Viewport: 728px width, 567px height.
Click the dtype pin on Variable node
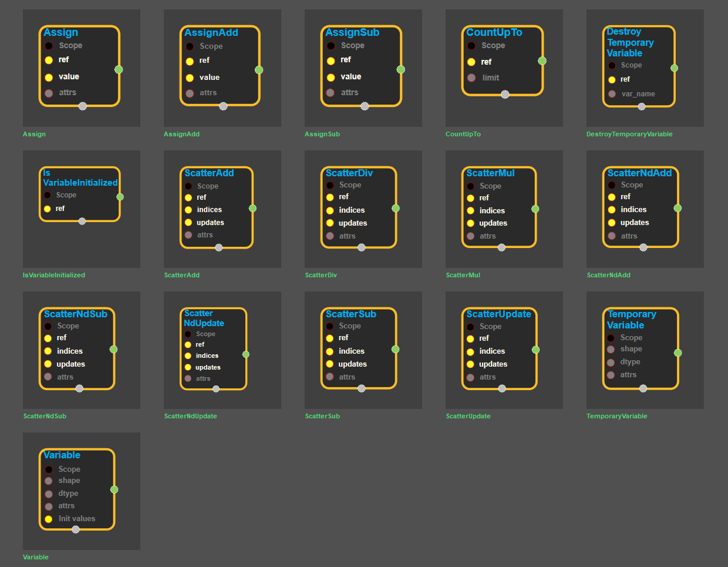49,494
